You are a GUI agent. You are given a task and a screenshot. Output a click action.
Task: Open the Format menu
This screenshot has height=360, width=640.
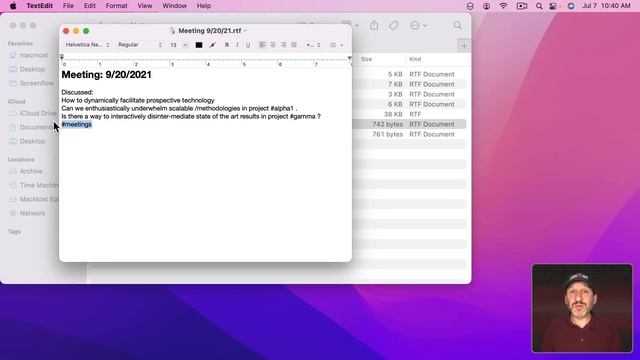point(116,6)
